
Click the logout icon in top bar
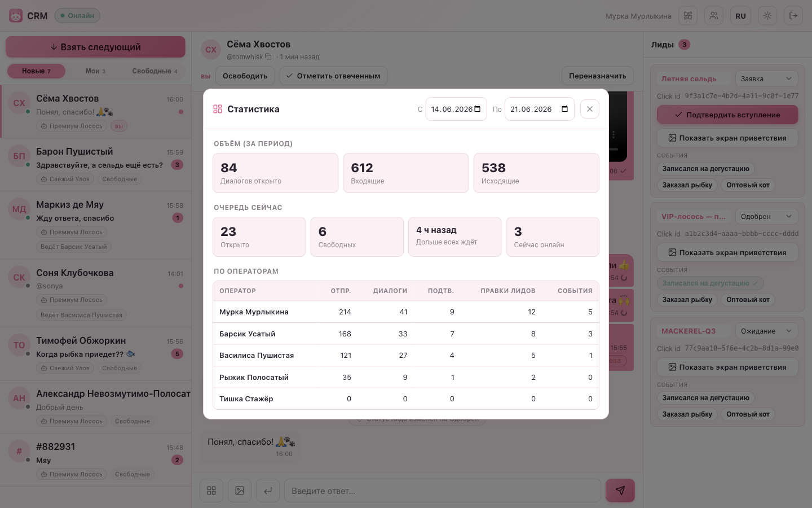click(793, 16)
